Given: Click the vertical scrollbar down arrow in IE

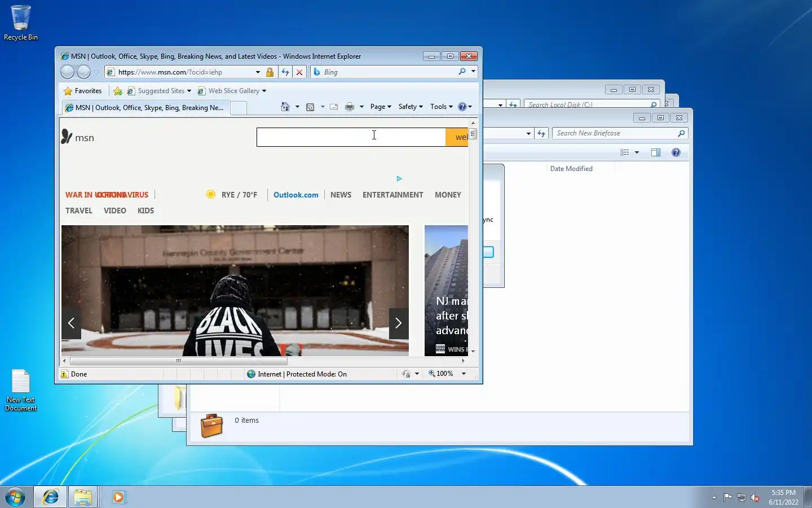Looking at the screenshot, I should 473,351.
